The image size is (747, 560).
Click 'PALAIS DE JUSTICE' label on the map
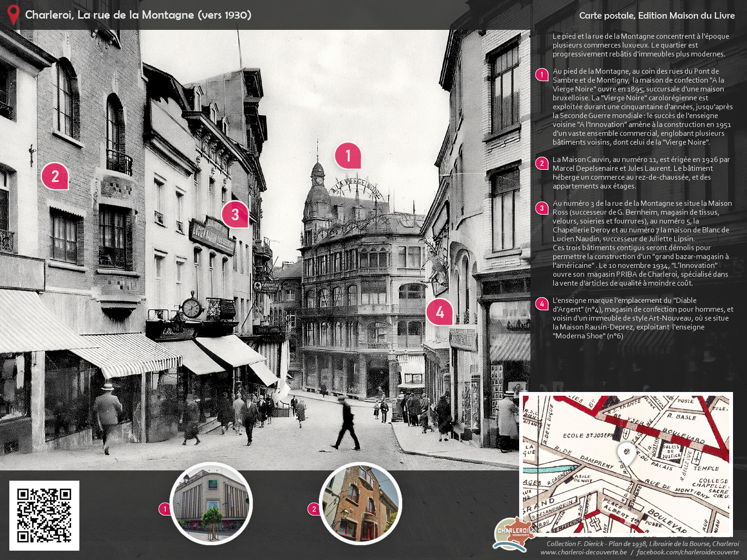670,451
